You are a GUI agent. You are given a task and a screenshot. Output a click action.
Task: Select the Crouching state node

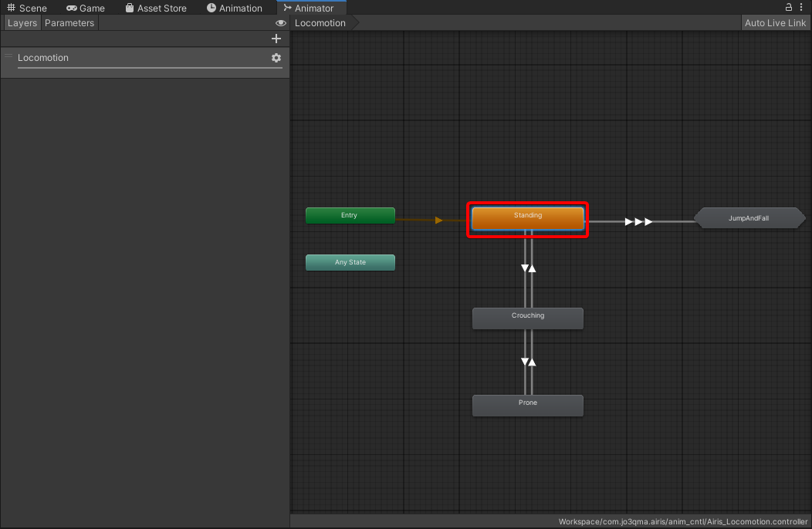pyautogui.click(x=527, y=318)
